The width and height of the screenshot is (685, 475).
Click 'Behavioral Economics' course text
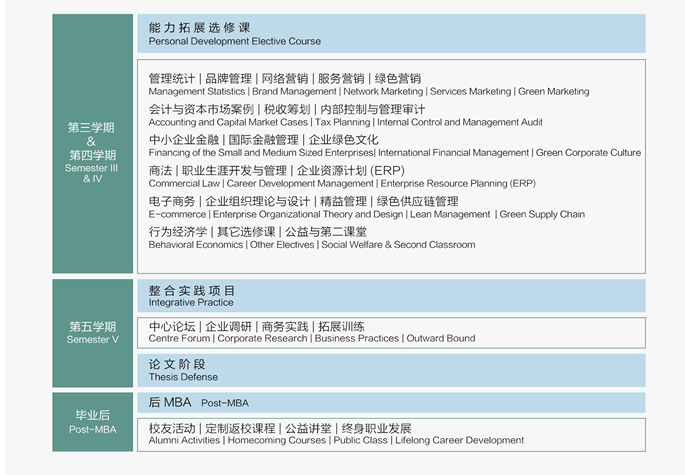tap(196, 245)
